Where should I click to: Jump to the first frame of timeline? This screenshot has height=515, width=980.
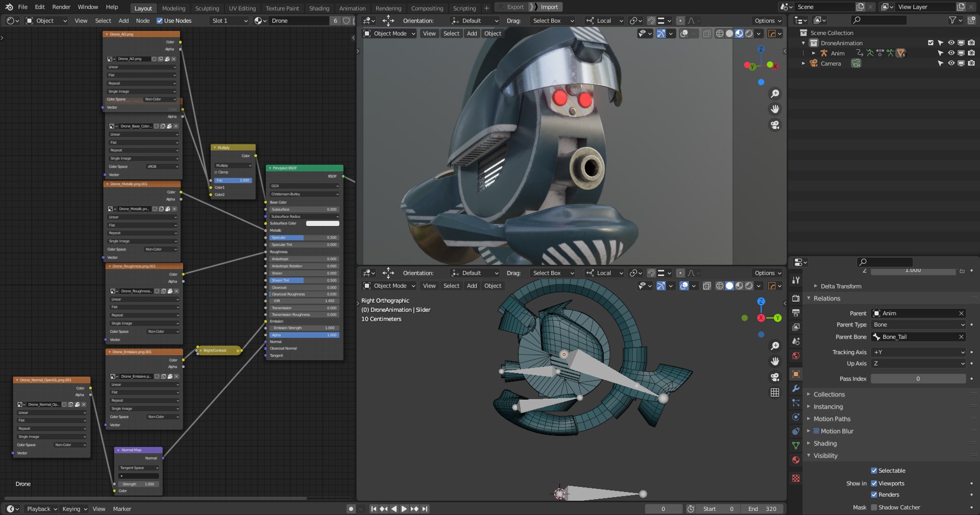(x=374, y=509)
